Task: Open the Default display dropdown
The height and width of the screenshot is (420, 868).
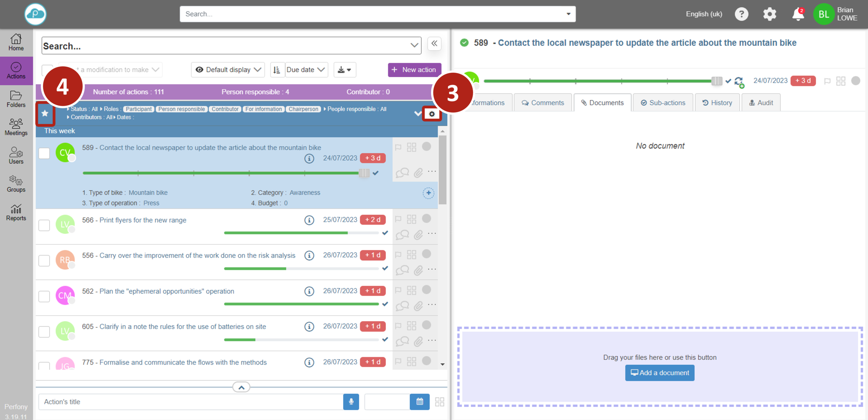Action: point(228,70)
